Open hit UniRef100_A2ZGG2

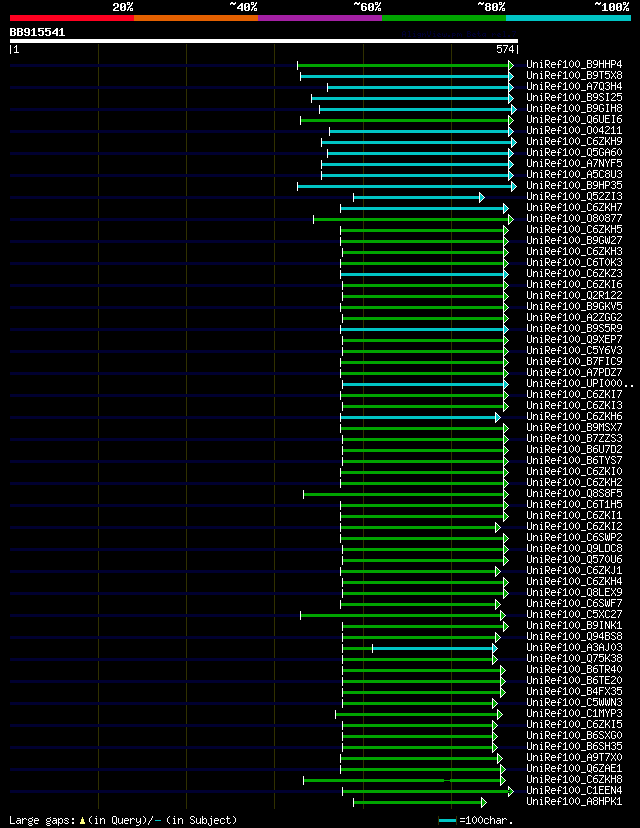click(574, 317)
